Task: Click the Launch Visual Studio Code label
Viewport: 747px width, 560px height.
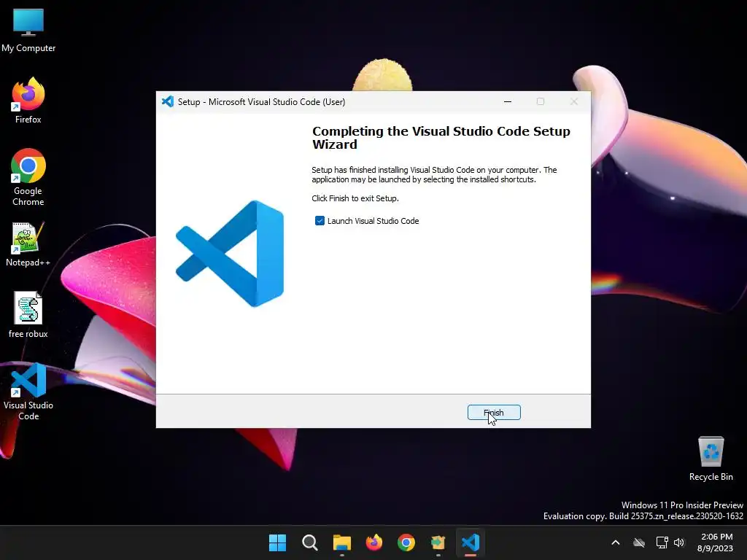Action: (373, 221)
